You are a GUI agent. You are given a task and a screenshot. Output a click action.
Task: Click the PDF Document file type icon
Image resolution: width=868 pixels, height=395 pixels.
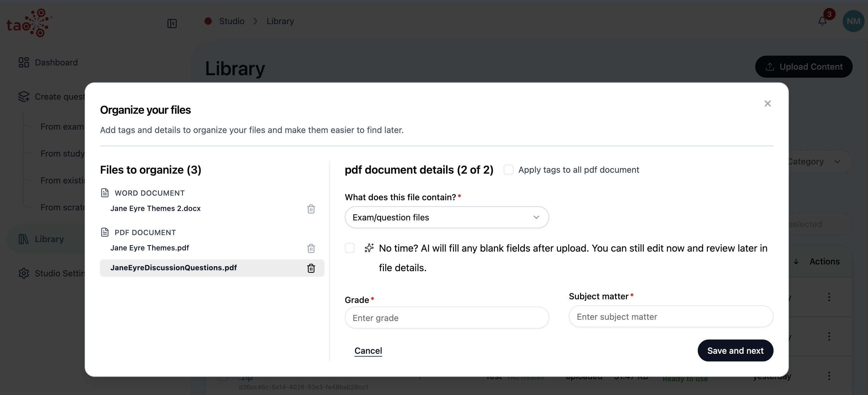(x=105, y=232)
